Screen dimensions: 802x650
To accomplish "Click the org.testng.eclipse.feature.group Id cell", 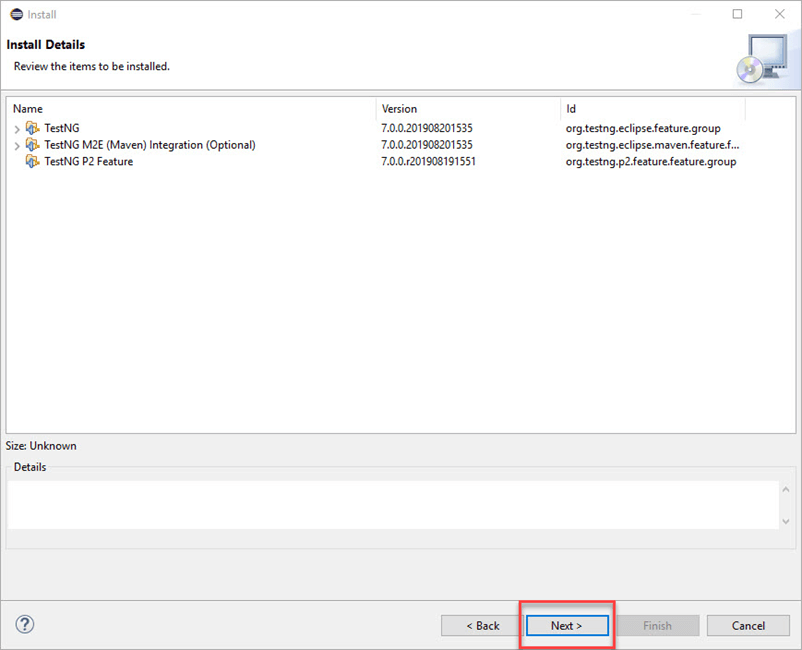I will 642,129.
